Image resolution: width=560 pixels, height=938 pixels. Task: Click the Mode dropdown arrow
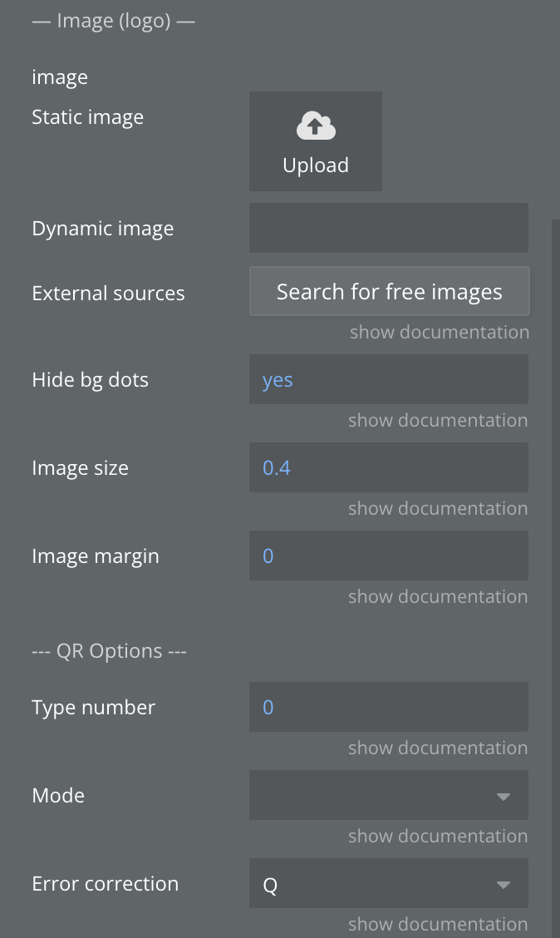(503, 797)
